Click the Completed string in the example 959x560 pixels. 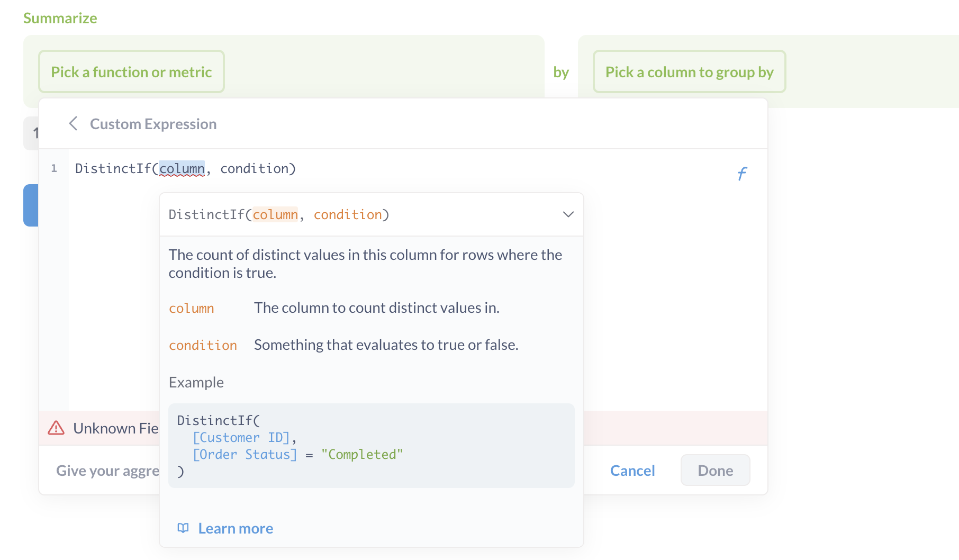362,454
